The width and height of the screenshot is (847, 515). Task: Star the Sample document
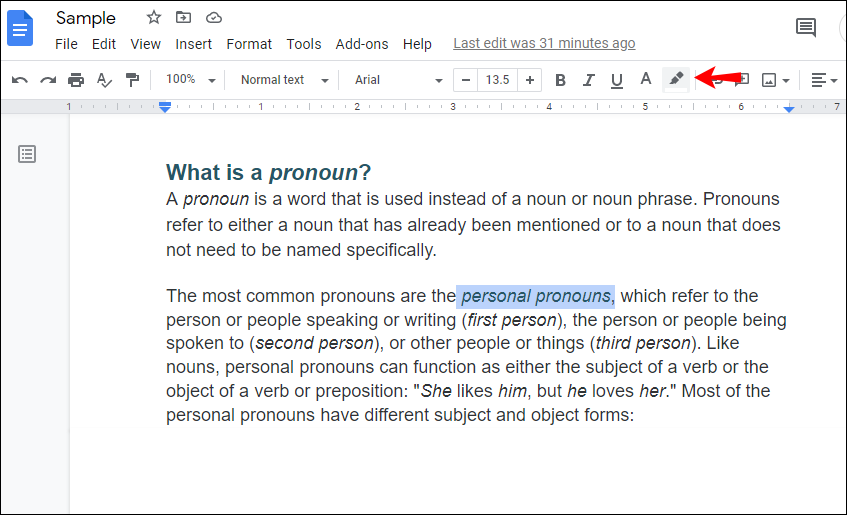point(154,17)
